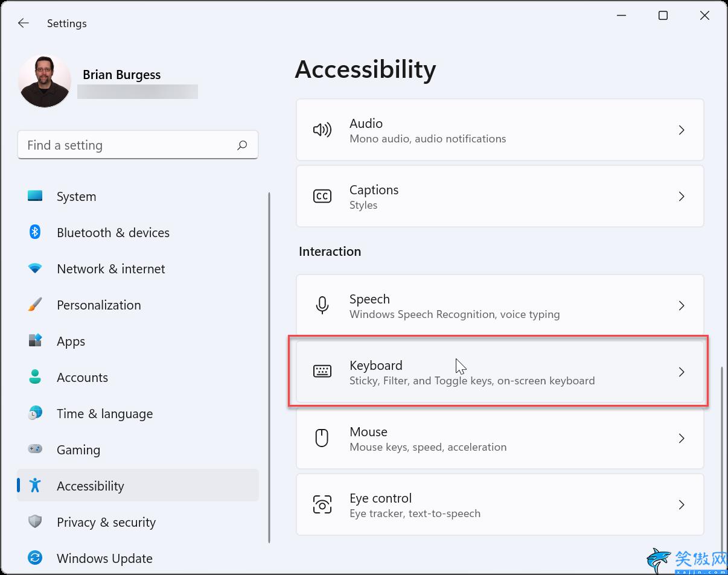Expand Keyboard chevron arrow
Image resolution: width=728 pixels, height=575 pixels.
coord(682,372)
